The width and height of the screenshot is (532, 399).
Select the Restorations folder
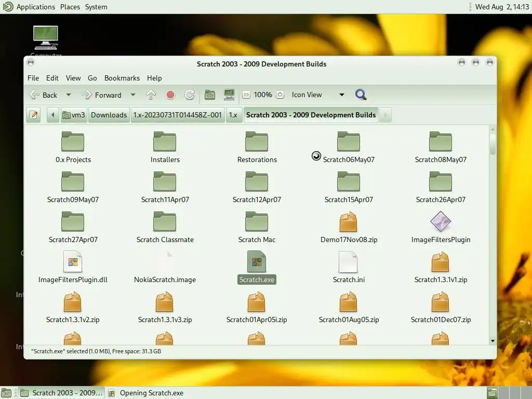[x=257, y=147]
